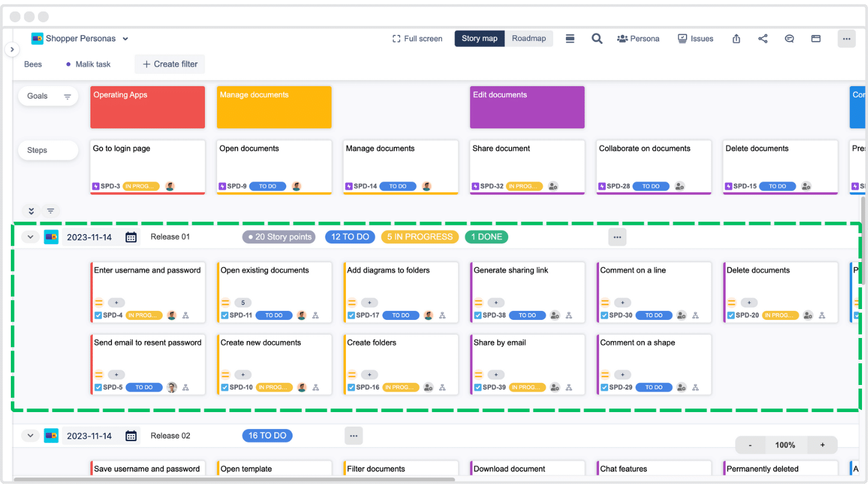The image size is (868, 488).
Task: Enter Full screen mode
Action: coord(417,39)
